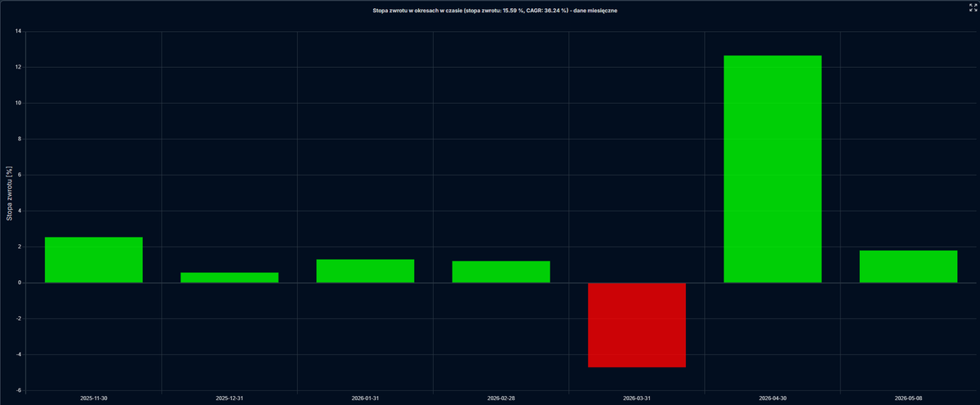
Task: Expand the chart to fullscreen
Action: pyautogui.click(x=973, y=7)
